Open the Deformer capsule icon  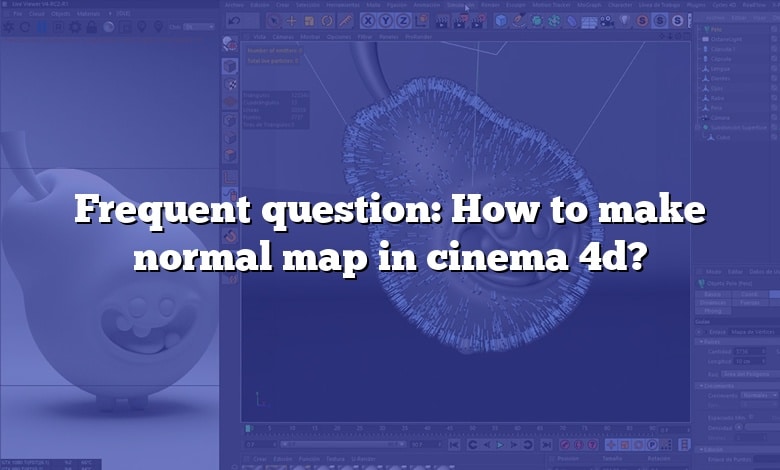click(572, 21)
